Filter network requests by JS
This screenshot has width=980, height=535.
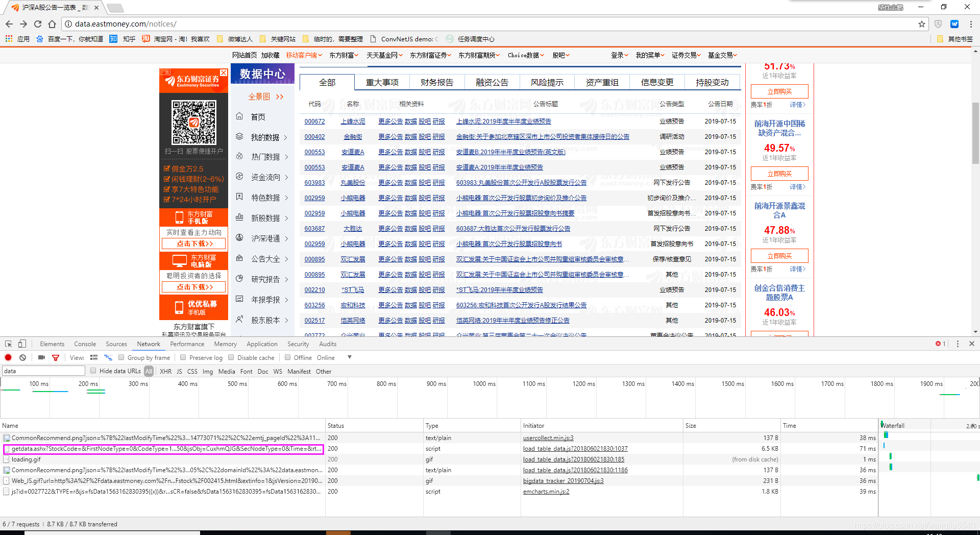coord(179,372)
